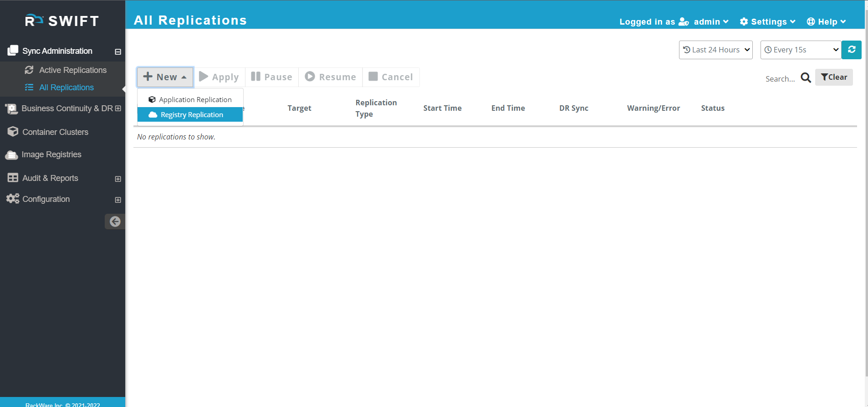Viewport: 868px width, 407px height.
Task: Sort by DR Sync column header
Action: (573, 108)
